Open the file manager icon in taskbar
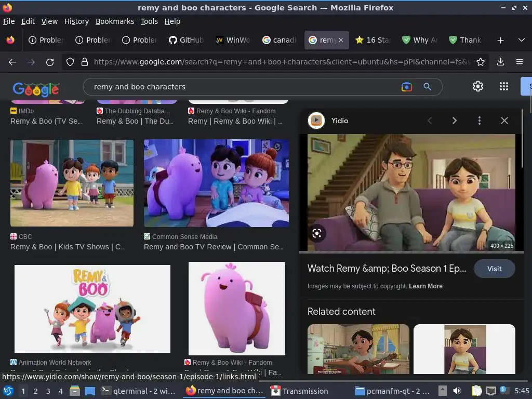Viewport: 532px width, 399px height. click(x=75, y=391)
